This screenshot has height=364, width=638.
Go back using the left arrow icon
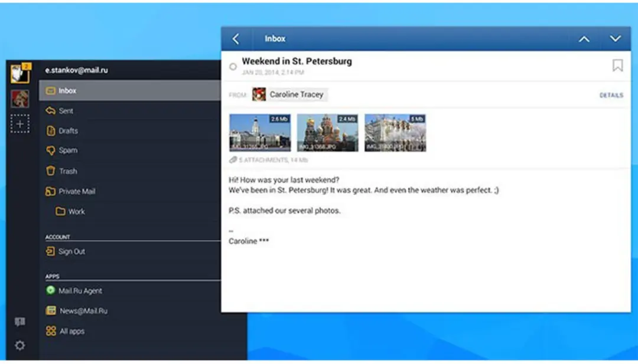pos(236,38)
